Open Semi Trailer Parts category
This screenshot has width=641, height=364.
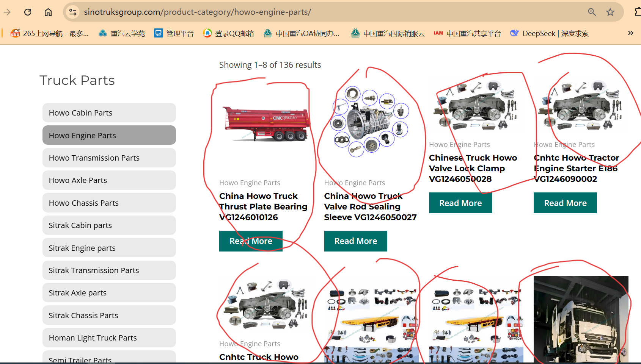click(109, 358)
